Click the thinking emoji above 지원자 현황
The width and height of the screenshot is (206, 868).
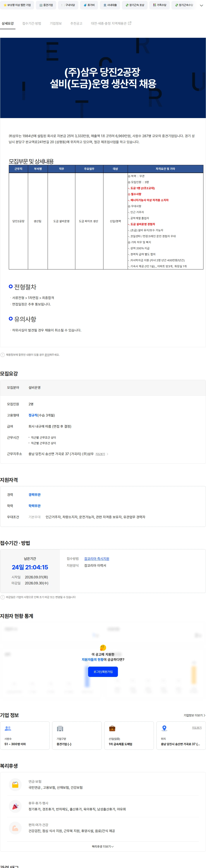click(x=103, y=648)
